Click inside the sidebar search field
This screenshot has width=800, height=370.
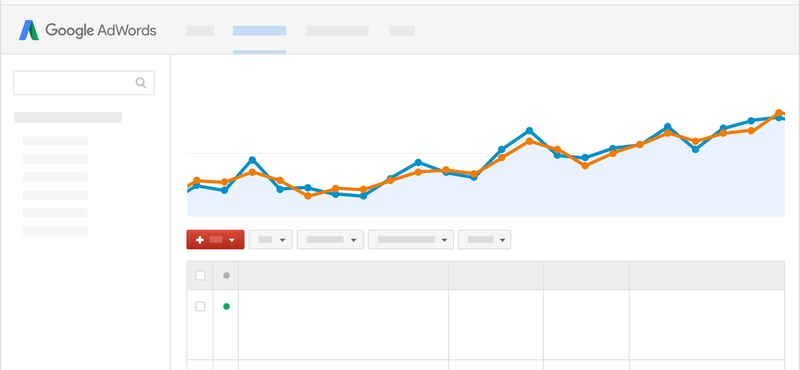pos(84,83)
